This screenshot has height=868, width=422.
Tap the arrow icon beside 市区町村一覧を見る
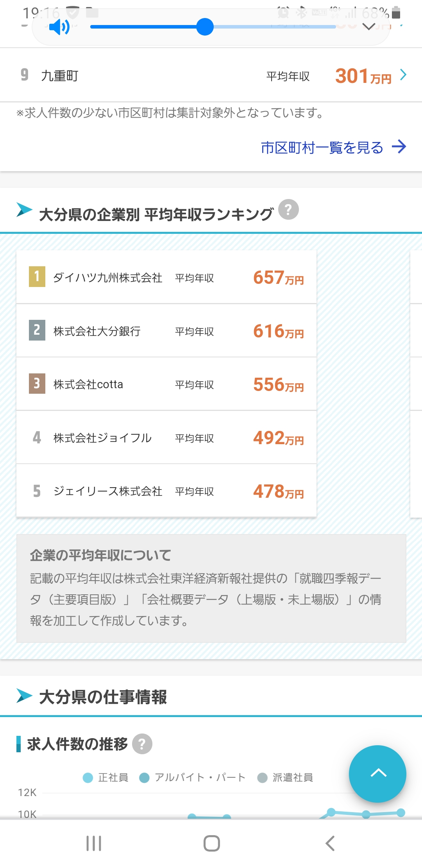[399, 147]
